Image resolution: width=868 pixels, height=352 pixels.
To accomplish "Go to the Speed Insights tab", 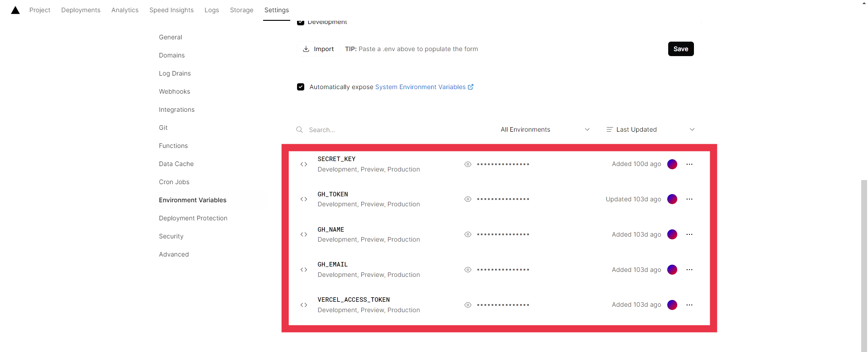I will click(171, 10).
